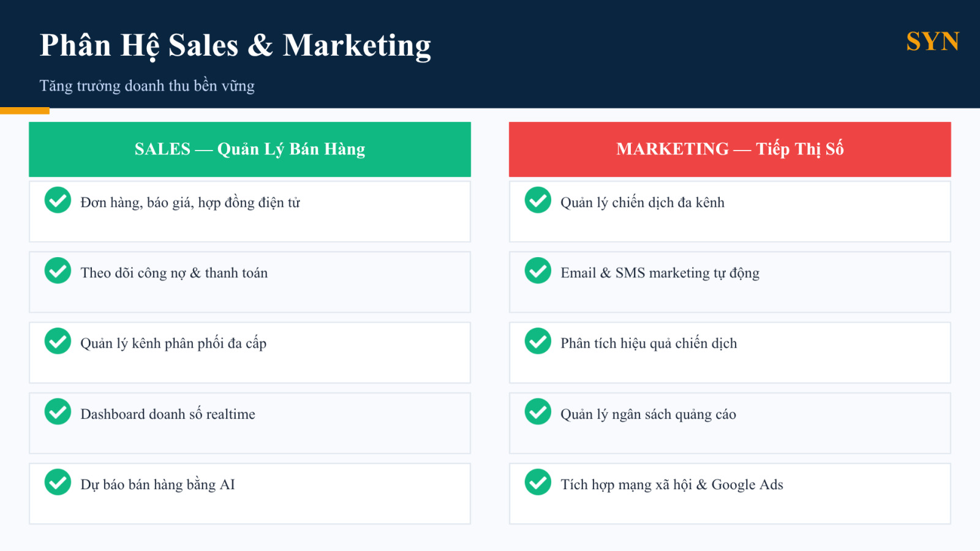Click checkmark beside Phân tích hiệu quả chiến dịch
This screenshot has width=980, height=551.
coord(538,341)
